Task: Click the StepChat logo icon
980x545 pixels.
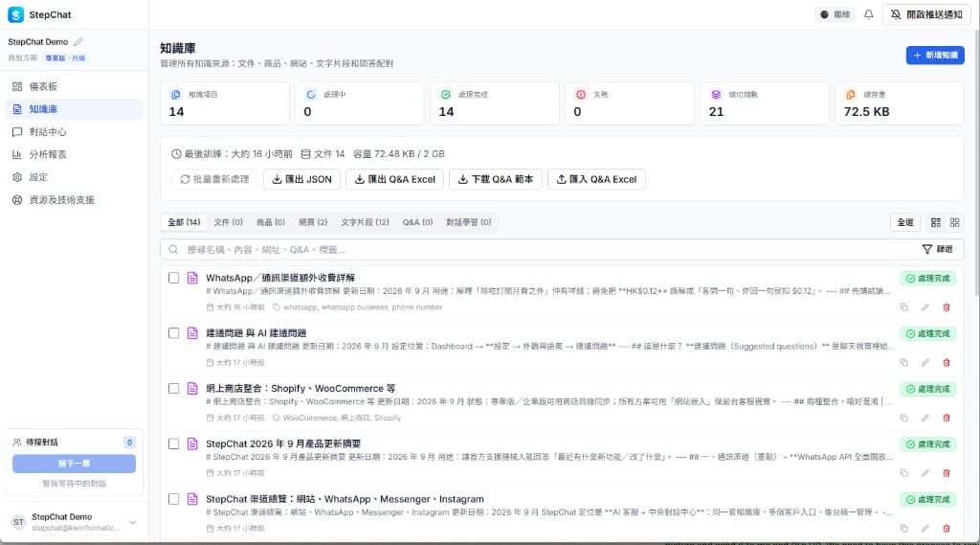Action: pyautogui.click(x=15, y=14)
